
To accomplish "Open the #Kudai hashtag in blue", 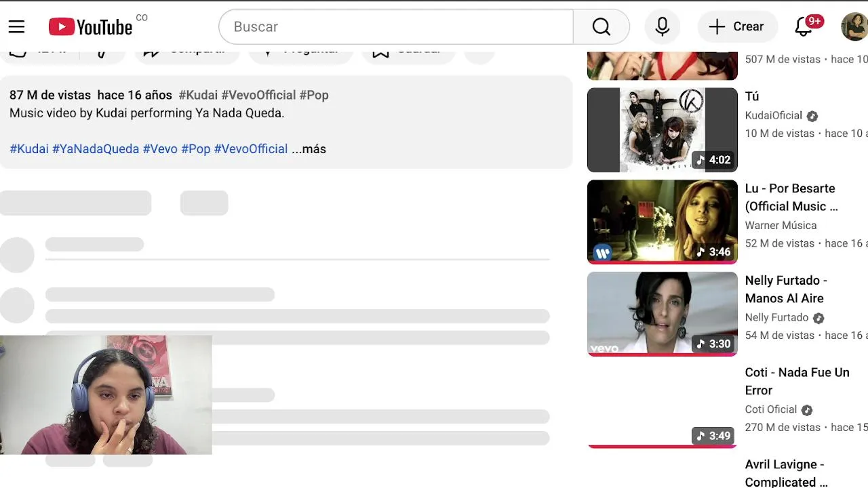I will (x=29, y=149).
